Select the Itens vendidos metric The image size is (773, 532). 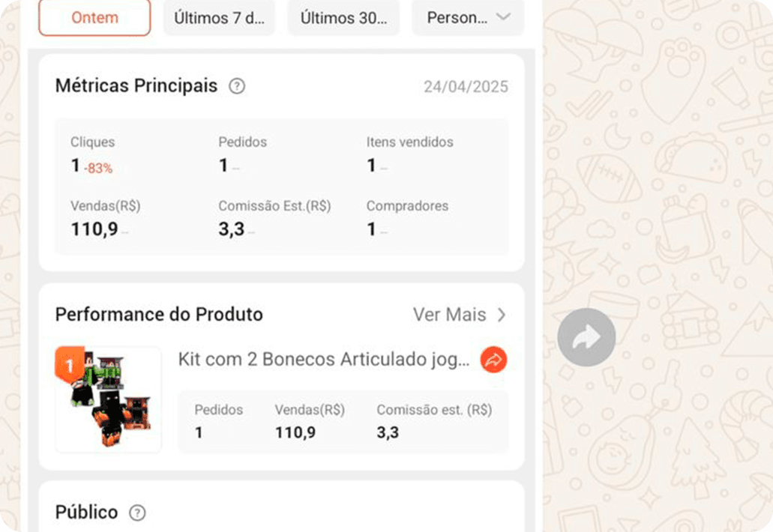pos(409,142)
